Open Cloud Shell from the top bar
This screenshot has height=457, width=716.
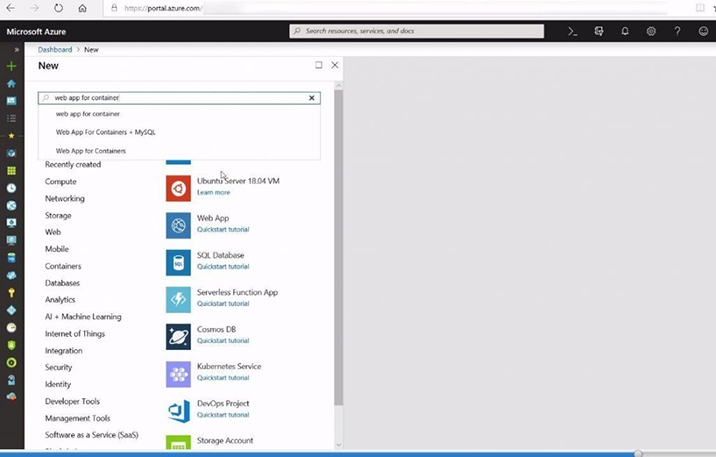point(573,31)
